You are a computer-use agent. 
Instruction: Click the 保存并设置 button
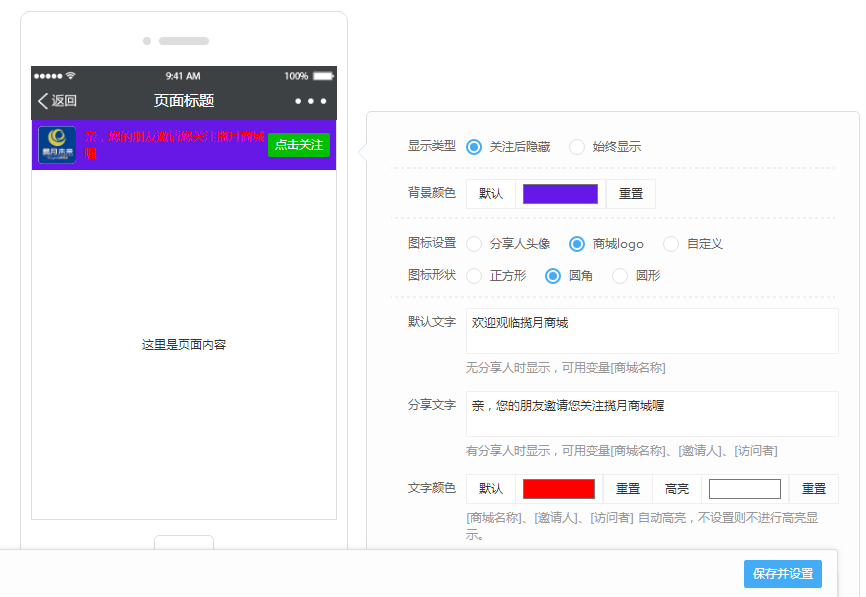783,574
